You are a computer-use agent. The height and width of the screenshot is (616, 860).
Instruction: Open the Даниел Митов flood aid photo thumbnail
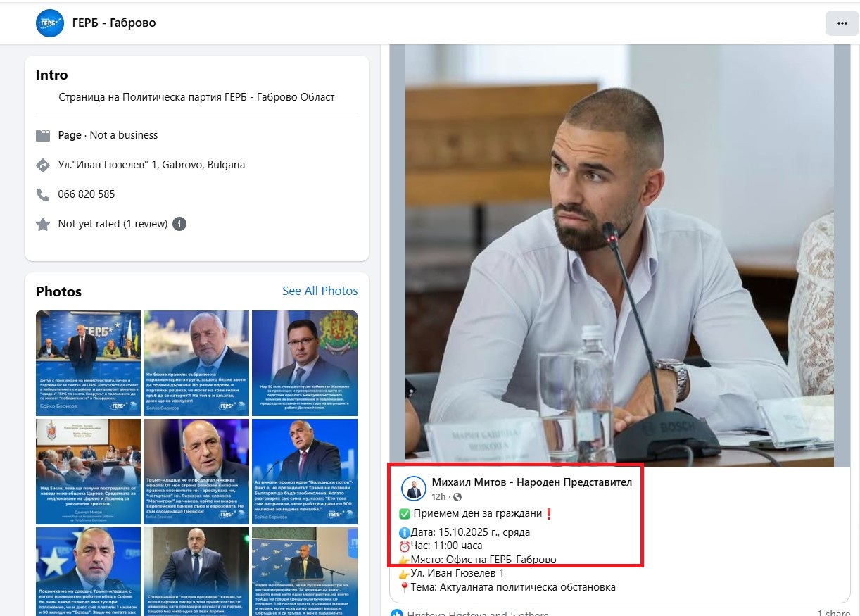(x=88, y=472)
